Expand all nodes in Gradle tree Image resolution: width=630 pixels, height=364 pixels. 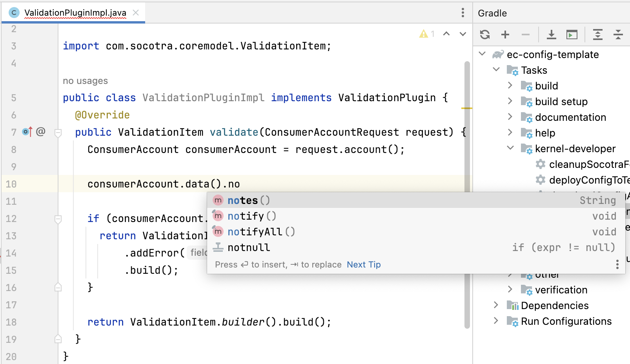(x=598, y=35)
